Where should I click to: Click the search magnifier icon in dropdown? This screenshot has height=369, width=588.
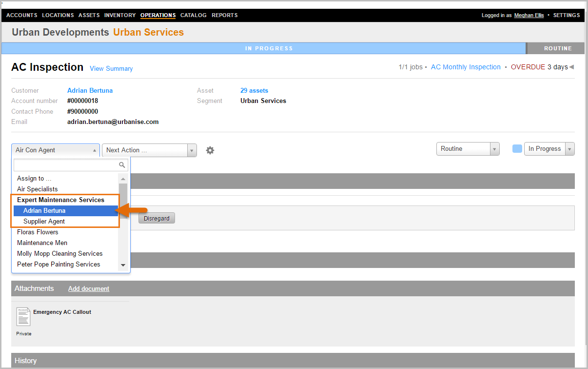coord(122,165)
